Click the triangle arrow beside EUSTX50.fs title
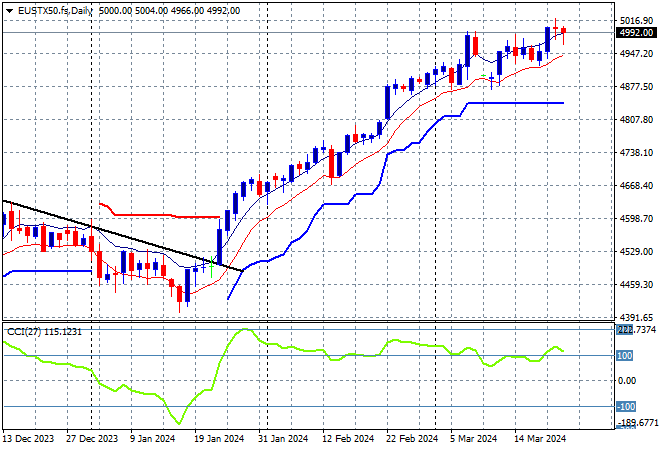 9,9
